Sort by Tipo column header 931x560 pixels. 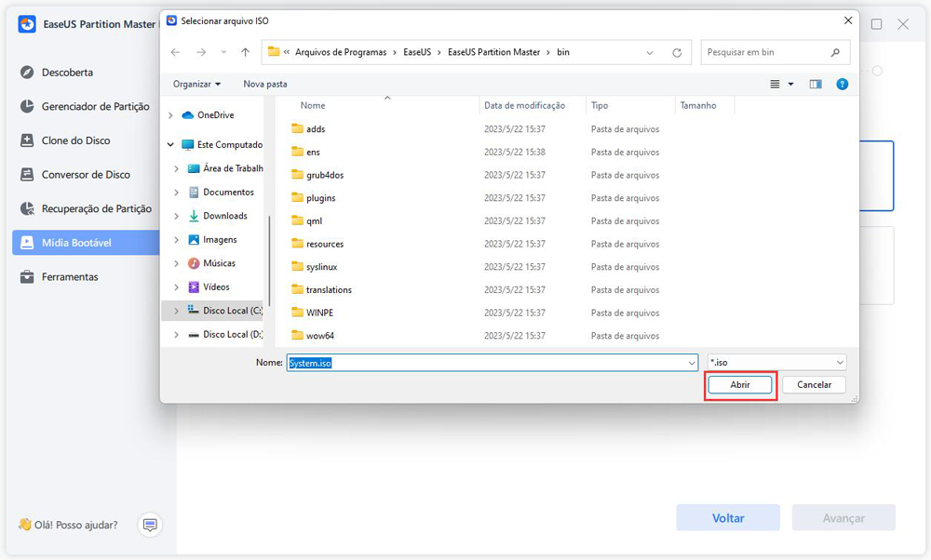pos(600,106)
